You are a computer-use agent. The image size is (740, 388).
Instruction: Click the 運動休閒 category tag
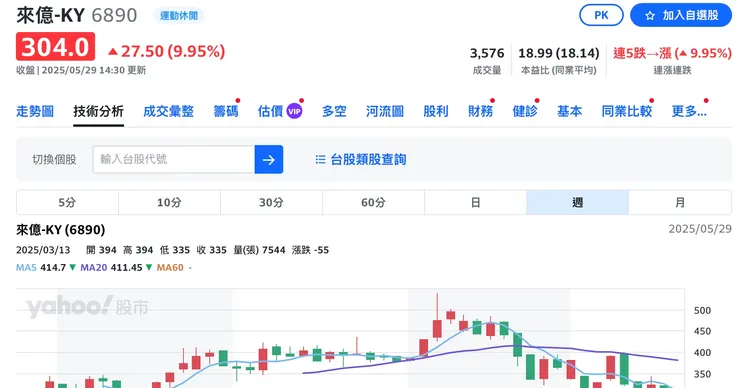[179, 16]
